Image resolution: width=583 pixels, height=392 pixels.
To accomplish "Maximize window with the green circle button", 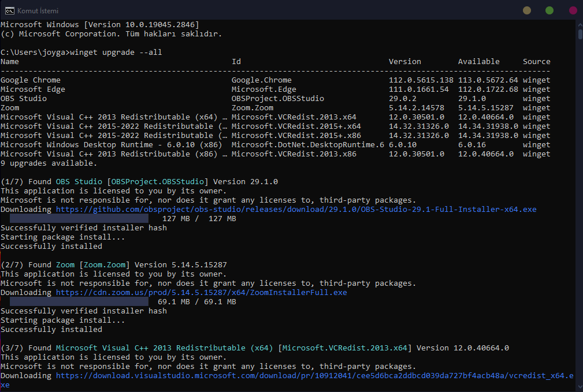I will pos(549,10).
